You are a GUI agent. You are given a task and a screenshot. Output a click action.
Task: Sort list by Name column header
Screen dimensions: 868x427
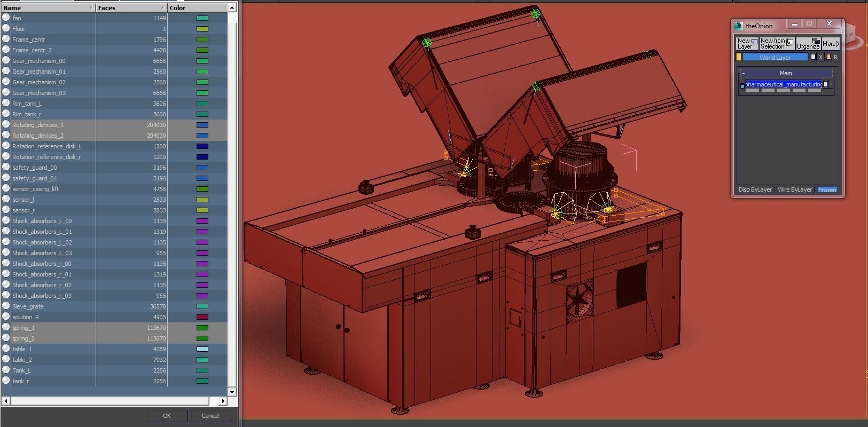coord(48,8)
